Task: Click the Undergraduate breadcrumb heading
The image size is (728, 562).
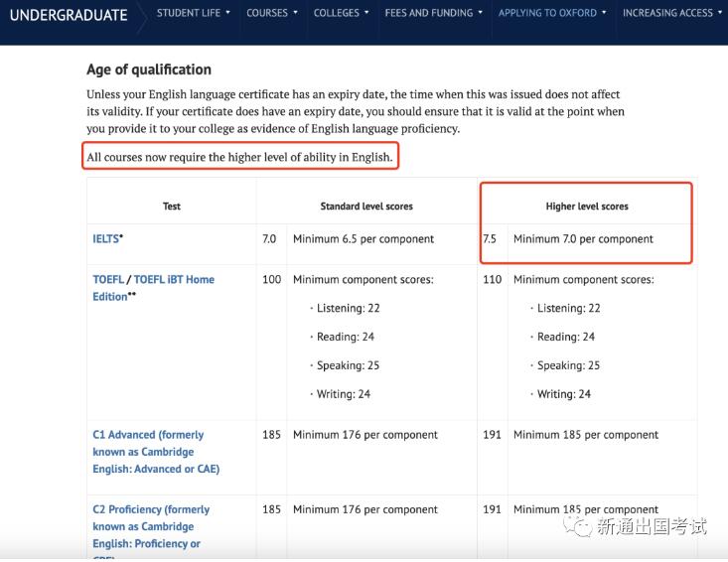Action: click(x=69, y=15)
